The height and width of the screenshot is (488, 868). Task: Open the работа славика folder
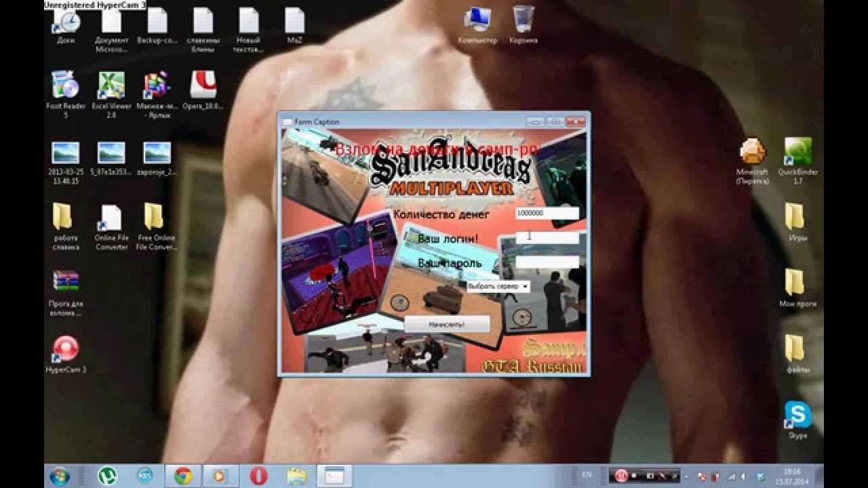[x=66, y=227]
